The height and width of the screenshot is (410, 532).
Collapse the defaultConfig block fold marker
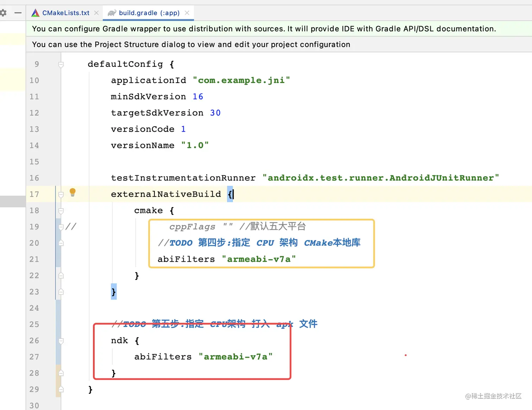pos(61,64)
